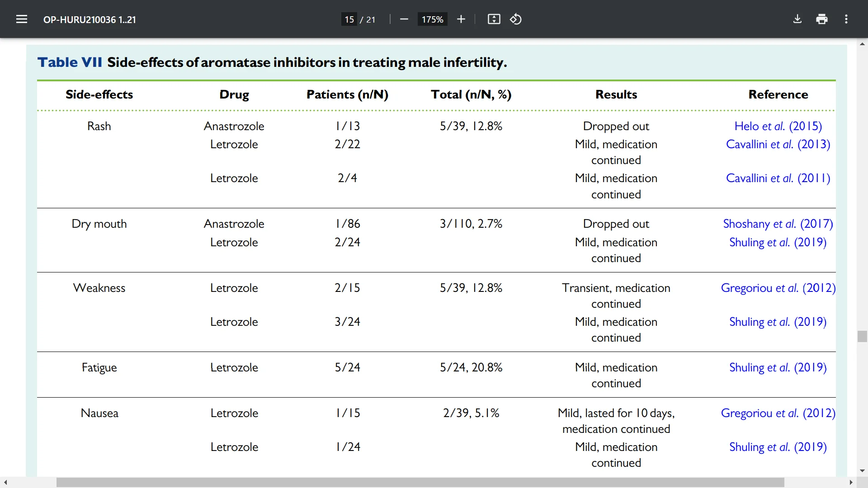The image size is (868, 488).
Task: Click the 1/86 patients value
Action: pyautogui.click(x=347, y=224)
